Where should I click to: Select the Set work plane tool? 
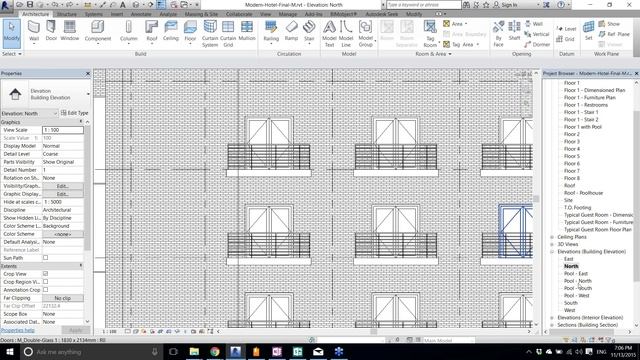click(x=588, y=31)
